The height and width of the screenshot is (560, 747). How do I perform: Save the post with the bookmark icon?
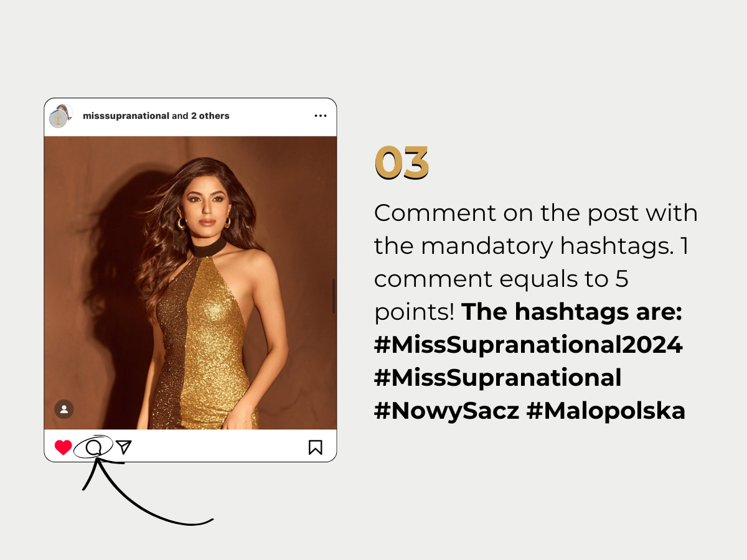tap(316, 447)
